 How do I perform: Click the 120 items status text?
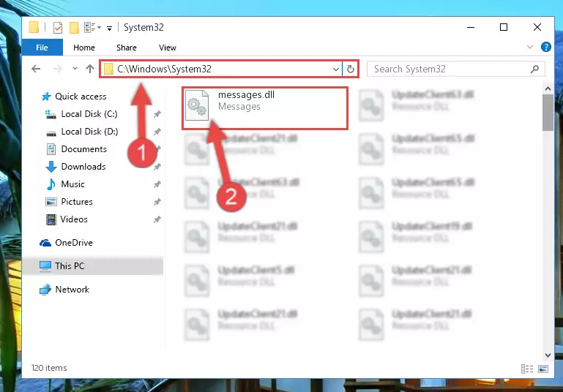point(49,368)
